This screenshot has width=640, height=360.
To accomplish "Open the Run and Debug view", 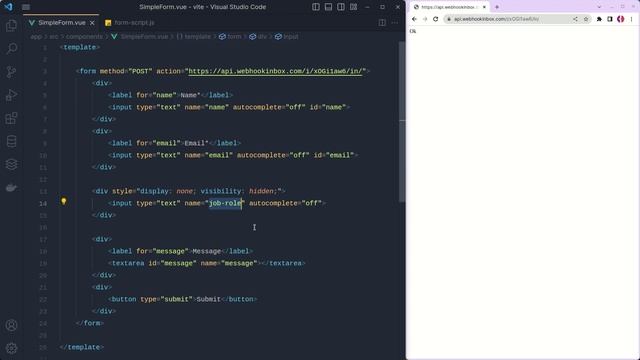I will click(x=11, y=95).
